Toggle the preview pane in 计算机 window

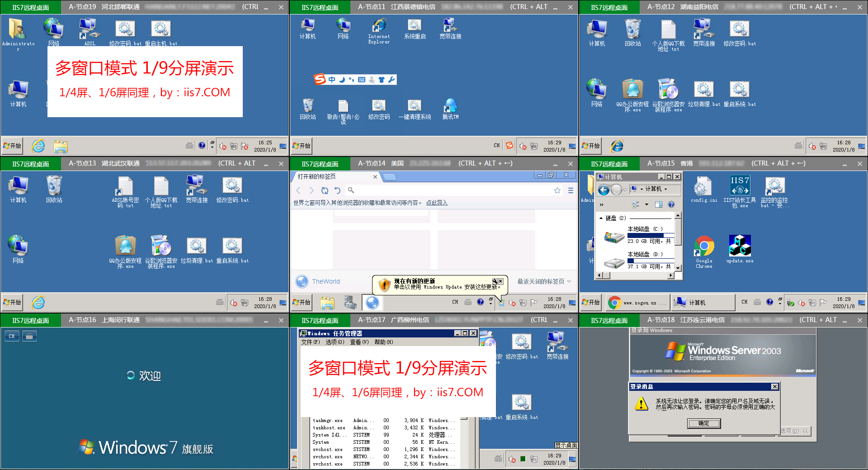659,204
